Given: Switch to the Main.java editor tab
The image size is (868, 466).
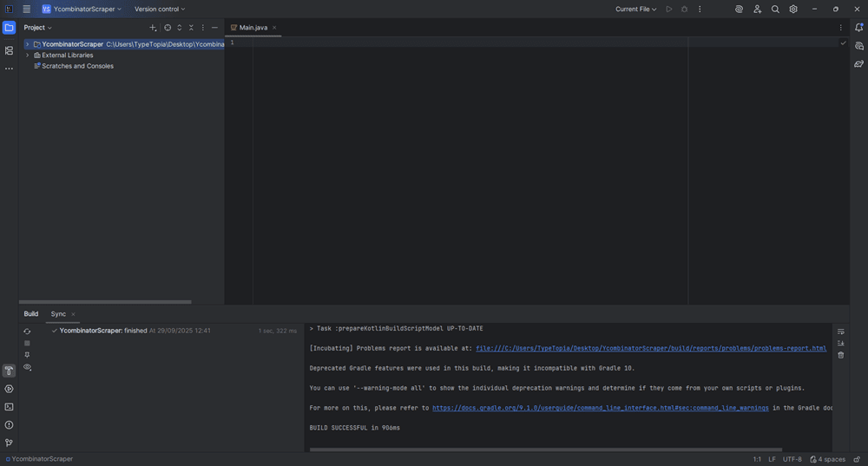Looking at the screenshot, I should pyautogui.click(x=253, y=28).
